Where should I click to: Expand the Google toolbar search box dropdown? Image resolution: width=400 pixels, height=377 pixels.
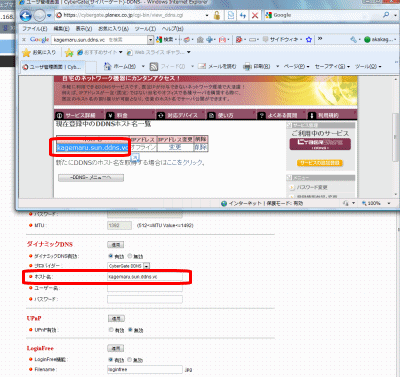click(150, 40)
